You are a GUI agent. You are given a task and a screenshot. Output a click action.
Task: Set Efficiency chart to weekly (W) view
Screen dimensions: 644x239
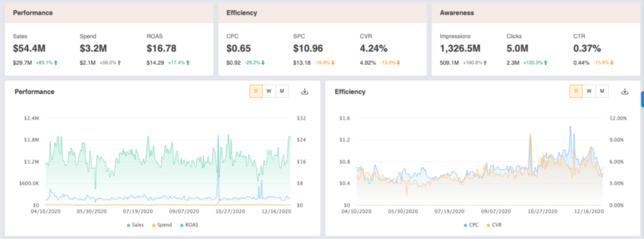click(x=589, y=92)
